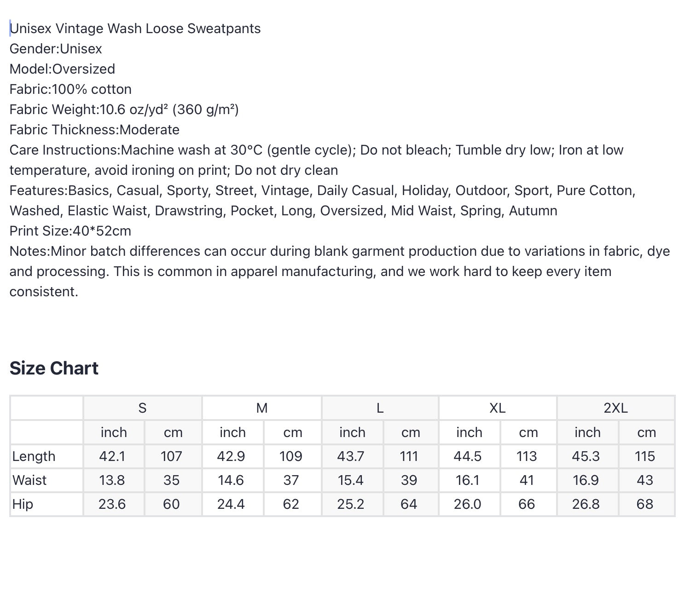Click the Fabric Weight text line
Viewport: 685px width, 616px height.
click(x=124, y=109)
